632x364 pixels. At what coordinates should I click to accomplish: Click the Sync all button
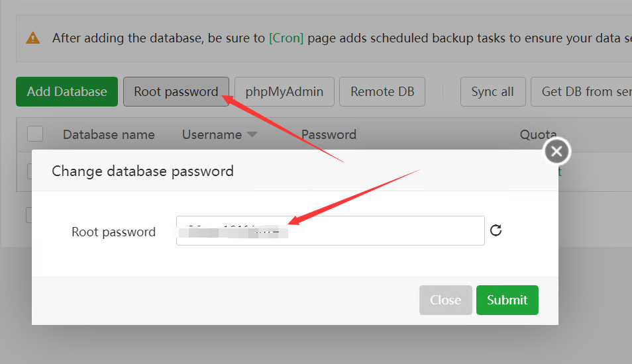tap(493, 92)
